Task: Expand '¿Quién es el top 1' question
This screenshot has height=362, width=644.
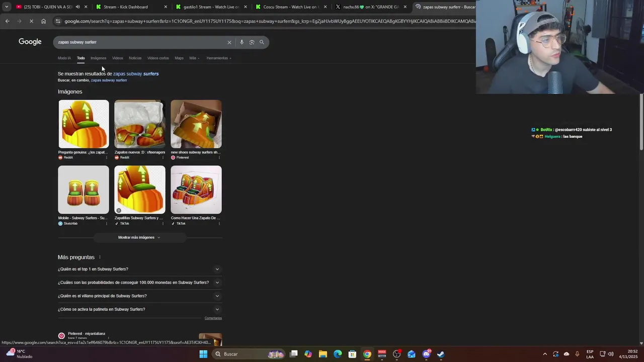Action: [x=139, y=269]
